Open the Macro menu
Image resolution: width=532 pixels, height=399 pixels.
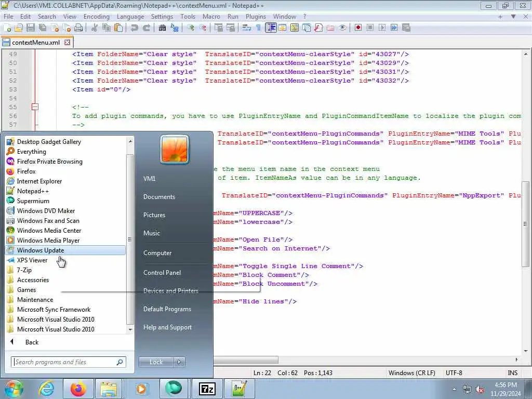pyautogui.click(x=211, y=17)
